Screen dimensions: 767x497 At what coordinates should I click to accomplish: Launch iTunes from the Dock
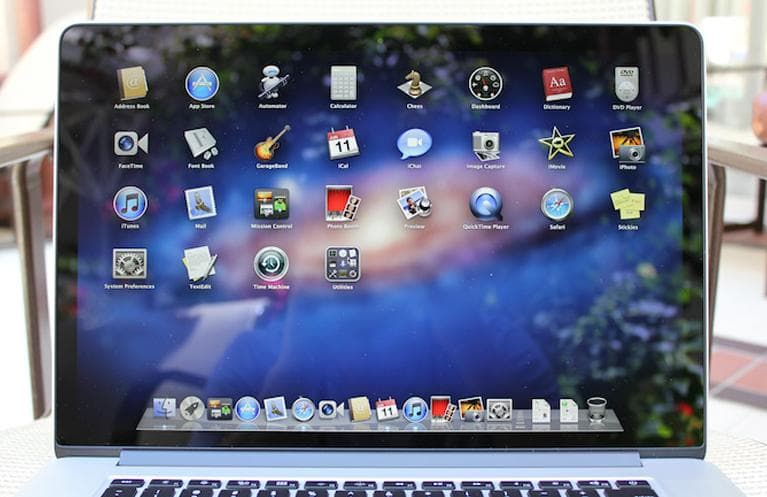[415, 409]
